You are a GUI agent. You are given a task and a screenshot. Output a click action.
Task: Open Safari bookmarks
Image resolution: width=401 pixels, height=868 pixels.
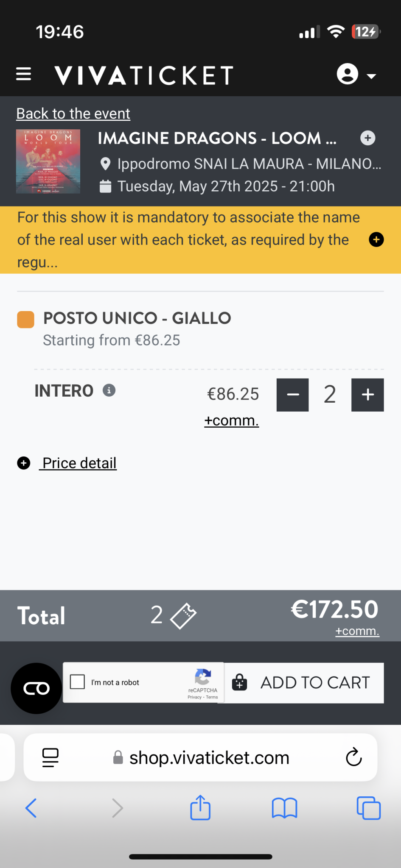(284, 808)
